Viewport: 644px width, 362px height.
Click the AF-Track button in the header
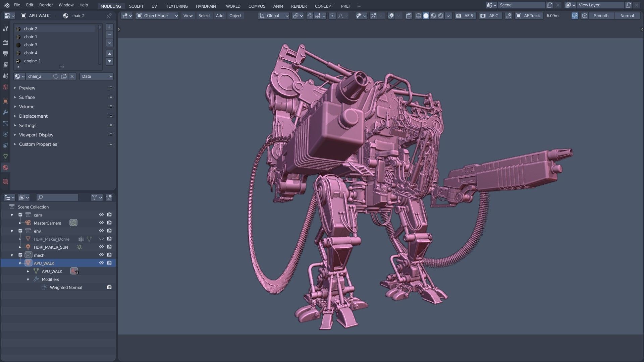[529, 16]
